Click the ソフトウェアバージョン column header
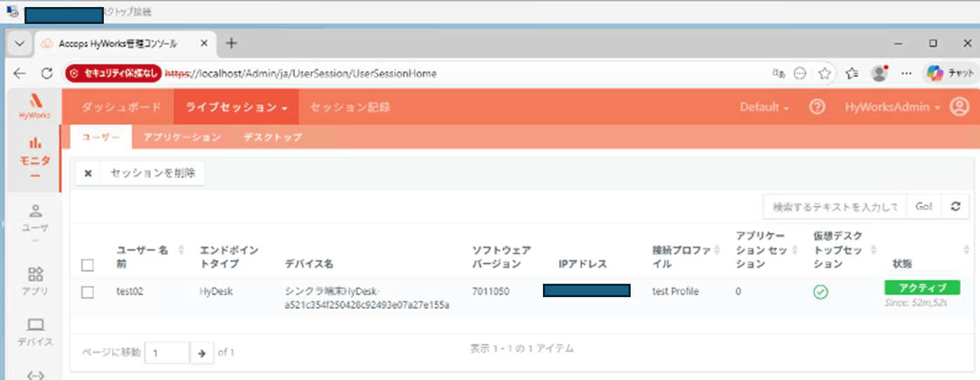 [x=502, y=257]
